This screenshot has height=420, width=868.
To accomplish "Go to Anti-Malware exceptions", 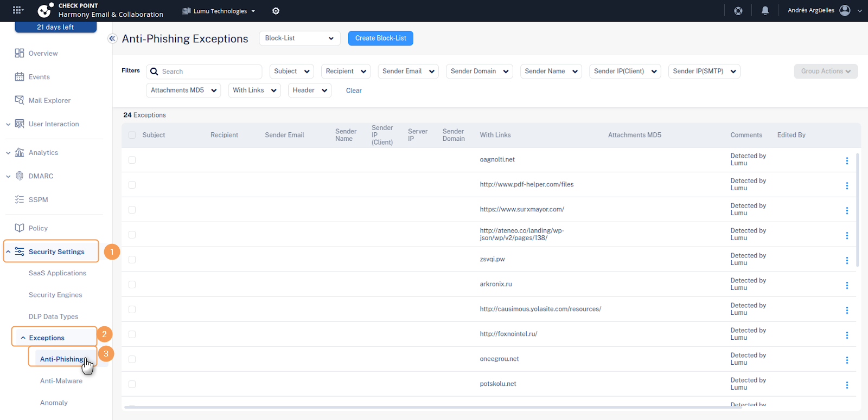I will point(61,381).
